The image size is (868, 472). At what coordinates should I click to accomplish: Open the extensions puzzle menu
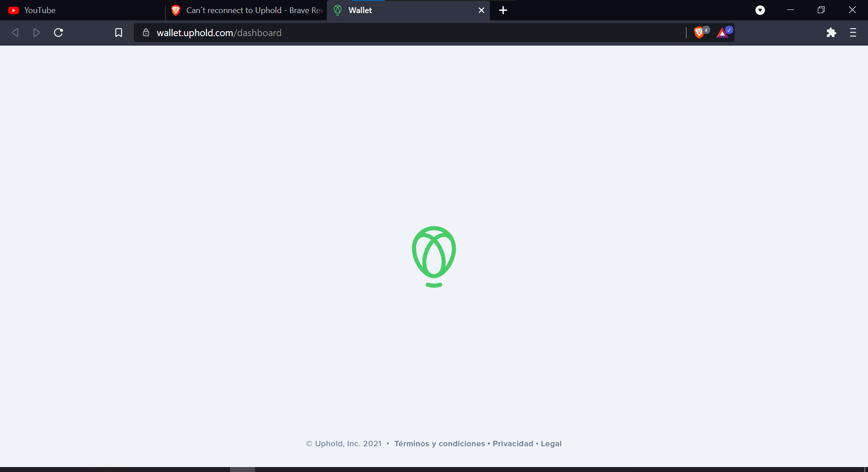coord(831,33)
